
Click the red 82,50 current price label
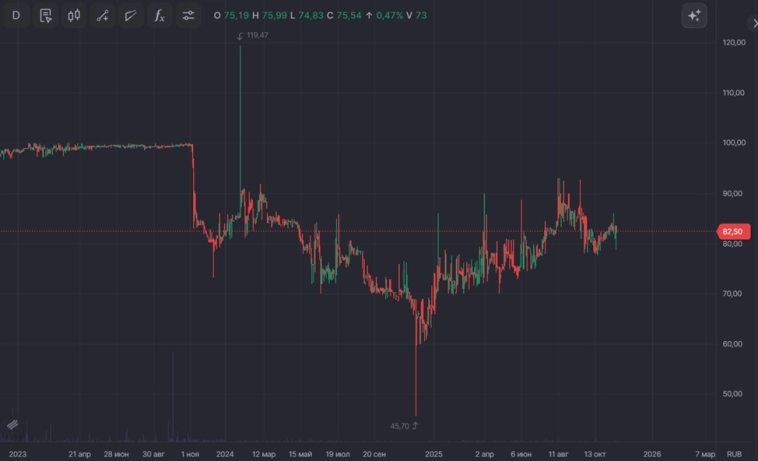[x=734, y=232]
